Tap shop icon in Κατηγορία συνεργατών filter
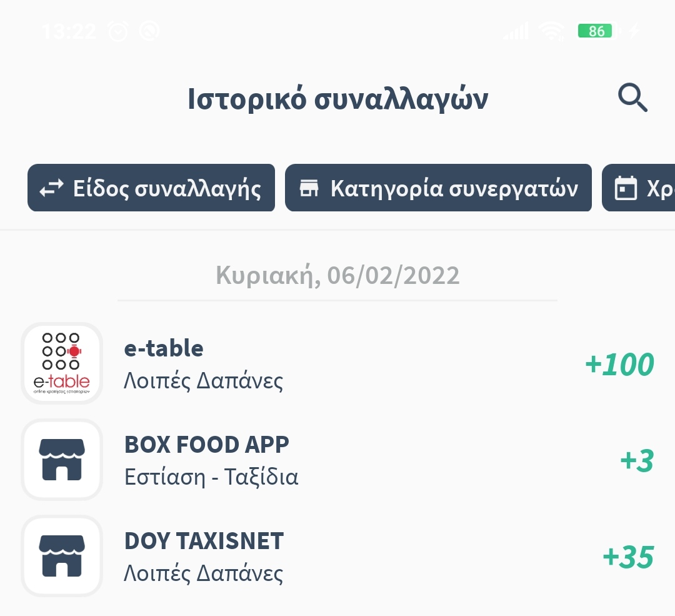Screen dimensions: 675x616 coord(309,188)
